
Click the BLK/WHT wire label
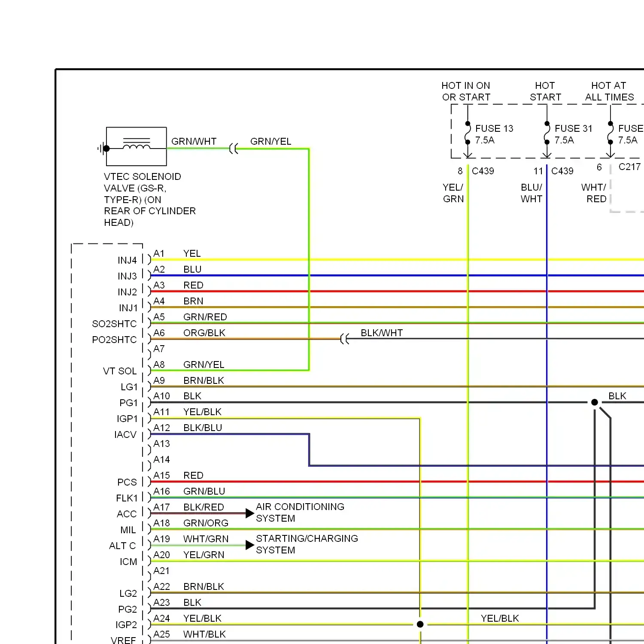[382, 333]
